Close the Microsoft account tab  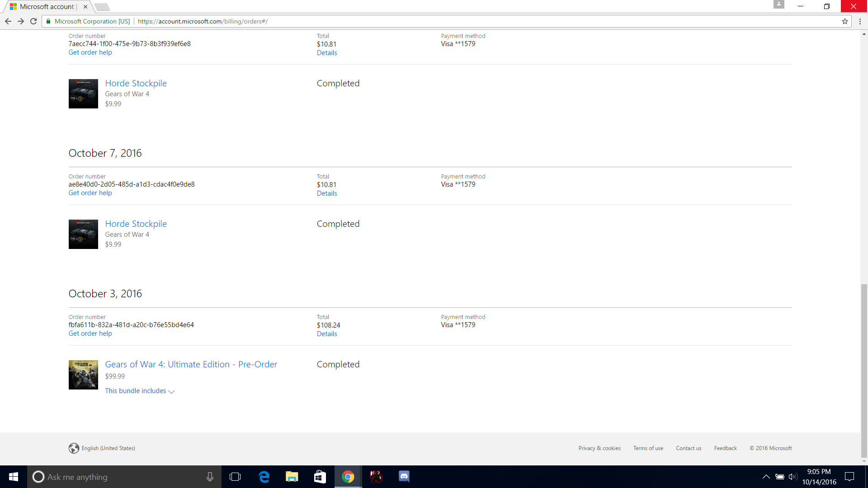pyautogui.click(x=85, y=7)
